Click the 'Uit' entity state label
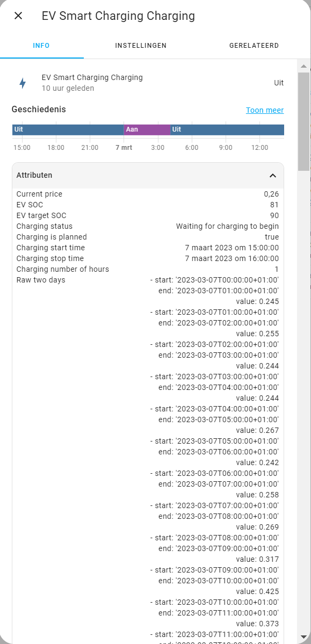311x644 pixels. pyautogui.click(x=278, y=83)
